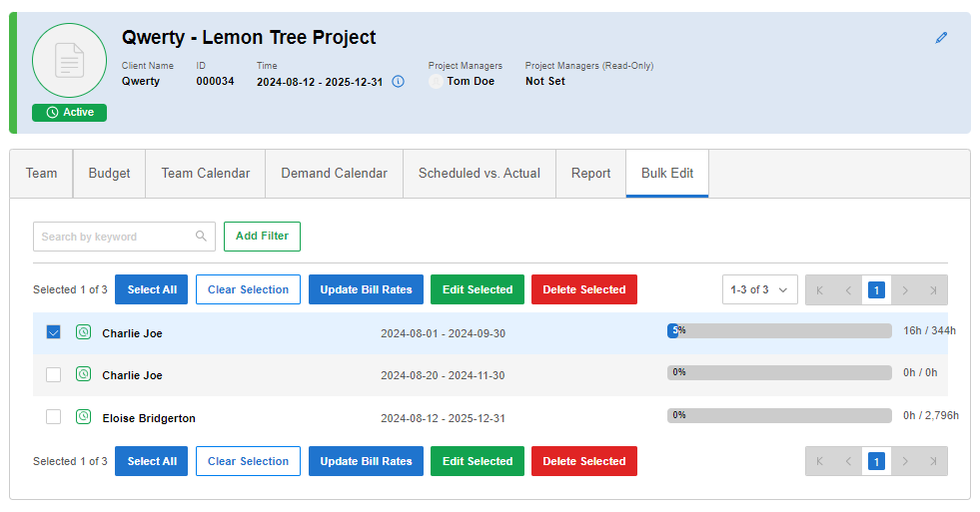Focus the Search by keyword field
Image resolution: width=980 pixels, height=512 pixels.
pos(115,237)
